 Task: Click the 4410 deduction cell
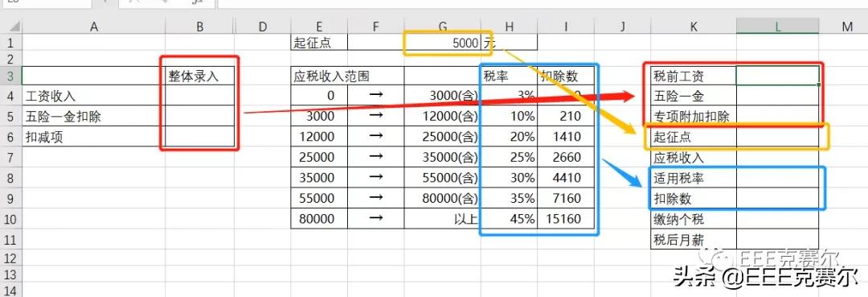click(567, 178)
